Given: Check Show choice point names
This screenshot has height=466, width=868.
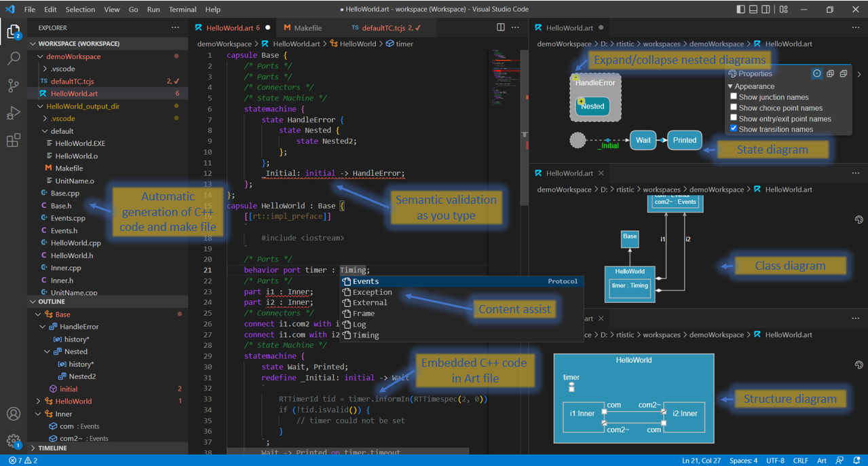Looking at the screenshot, I should 734,107.
